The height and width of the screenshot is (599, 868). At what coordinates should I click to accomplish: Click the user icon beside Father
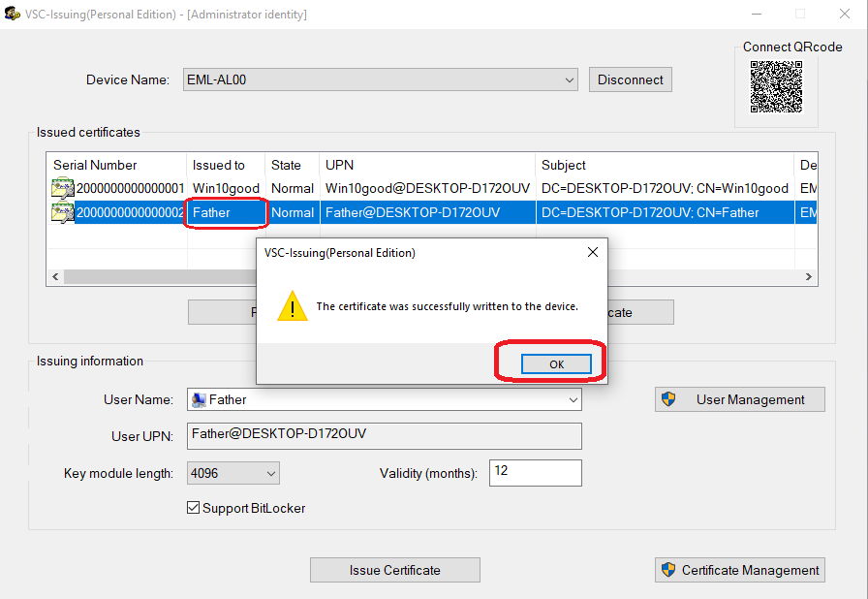point(198,399)
